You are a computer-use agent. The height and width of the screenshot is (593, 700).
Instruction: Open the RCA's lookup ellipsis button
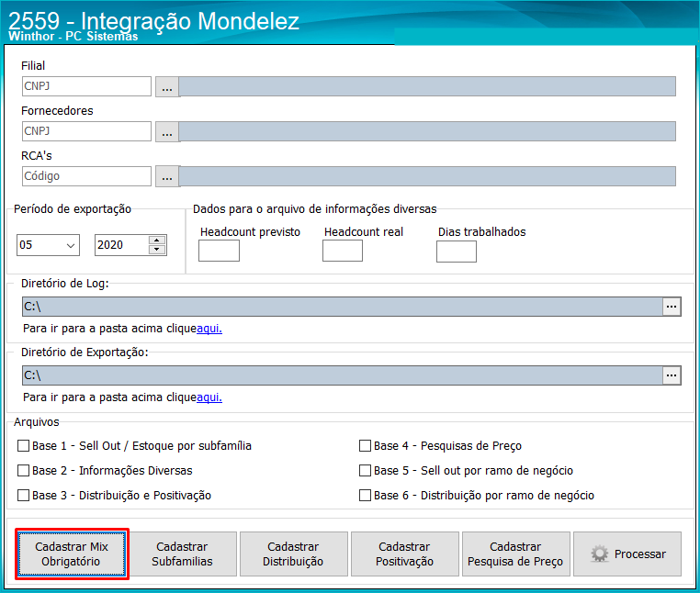click(167, 176)
